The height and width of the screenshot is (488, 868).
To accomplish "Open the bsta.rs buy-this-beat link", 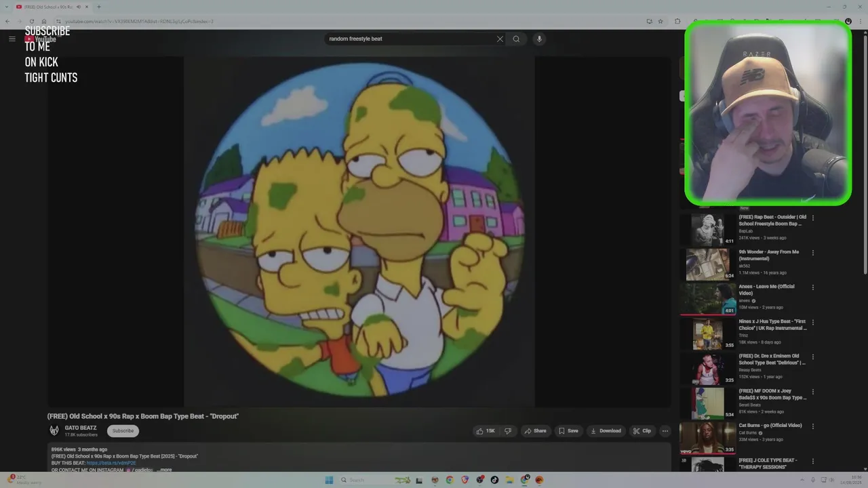I will tap(111, 463).
